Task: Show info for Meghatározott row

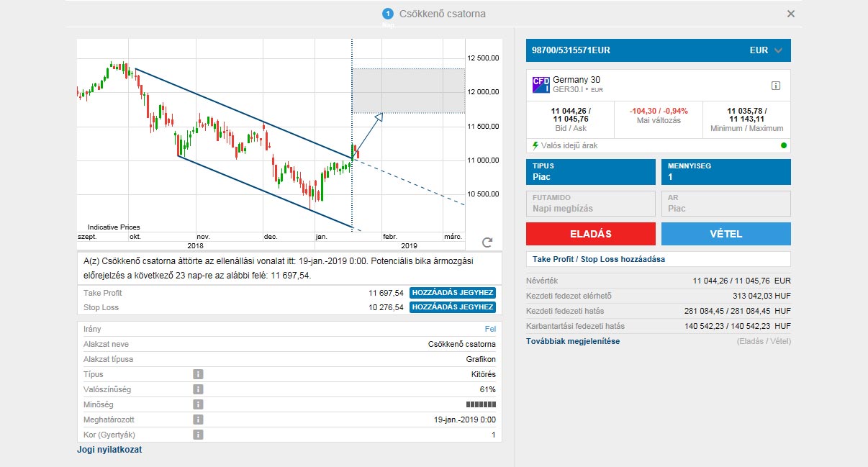Action: tap(198, 420)
